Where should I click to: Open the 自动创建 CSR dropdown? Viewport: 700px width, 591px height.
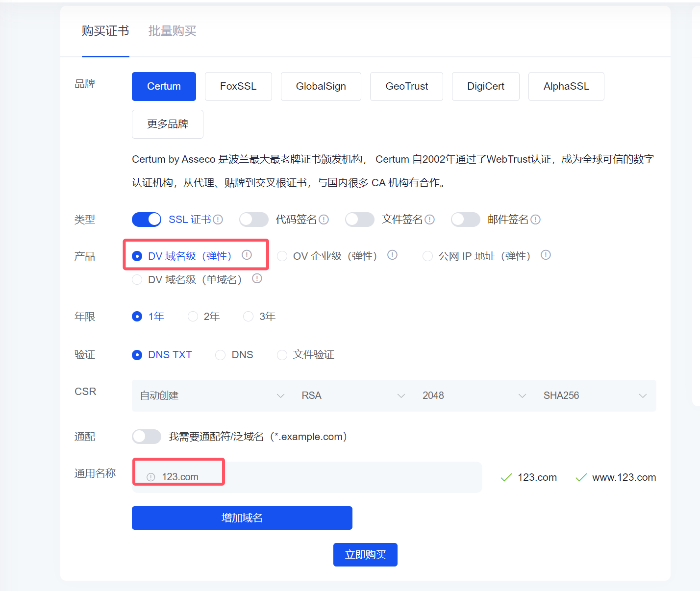coord(212,395)
